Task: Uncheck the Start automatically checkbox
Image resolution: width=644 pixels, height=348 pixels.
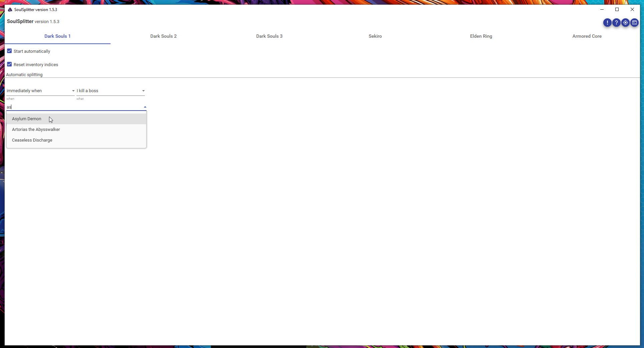Action: (x=9, y=51)
